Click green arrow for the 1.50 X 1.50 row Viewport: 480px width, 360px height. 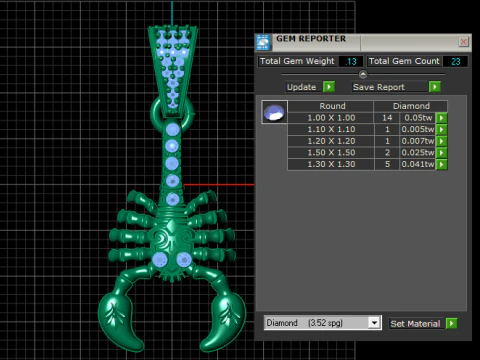point(441,153)
